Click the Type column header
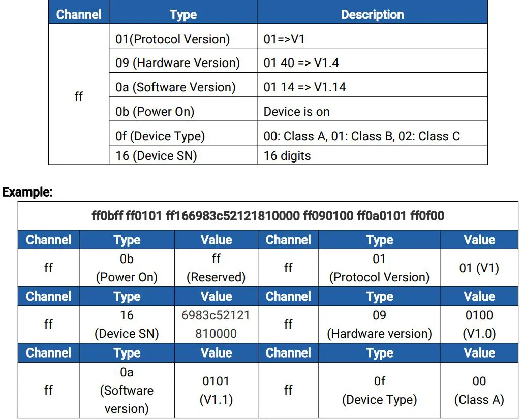The image size is (521, 420). coord(182,14)
